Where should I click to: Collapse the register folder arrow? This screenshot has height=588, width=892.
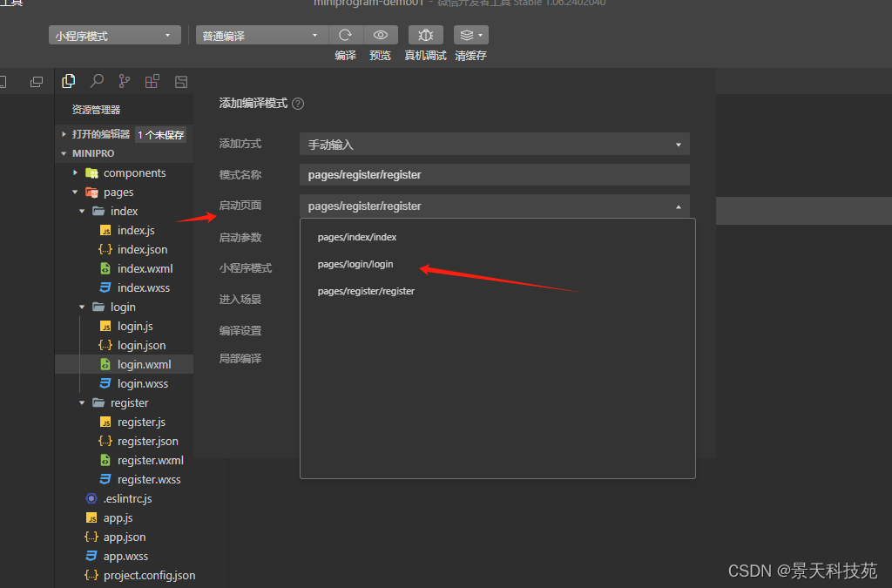[x=82, y=402]
